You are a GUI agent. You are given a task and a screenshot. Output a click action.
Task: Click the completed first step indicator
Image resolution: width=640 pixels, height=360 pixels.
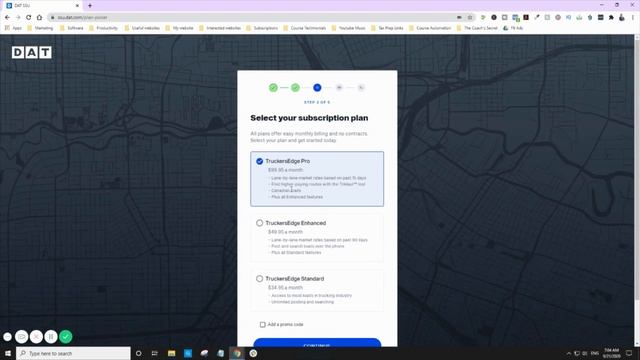pyautogui.click(x=273, y=87)
